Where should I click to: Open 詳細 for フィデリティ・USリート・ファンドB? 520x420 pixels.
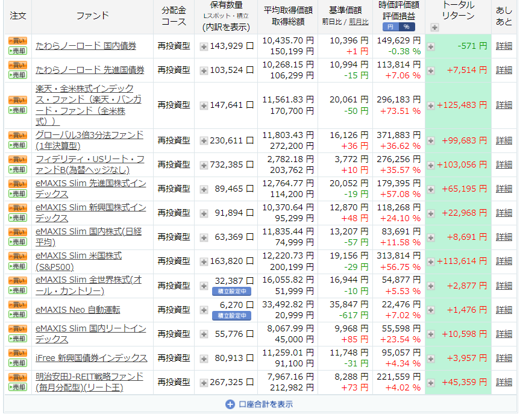(504, 165)
